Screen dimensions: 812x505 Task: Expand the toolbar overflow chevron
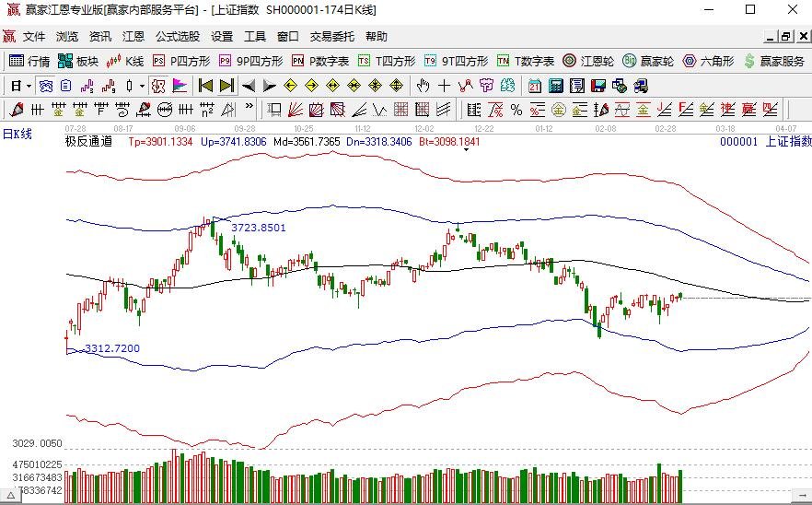click(249, 106)
